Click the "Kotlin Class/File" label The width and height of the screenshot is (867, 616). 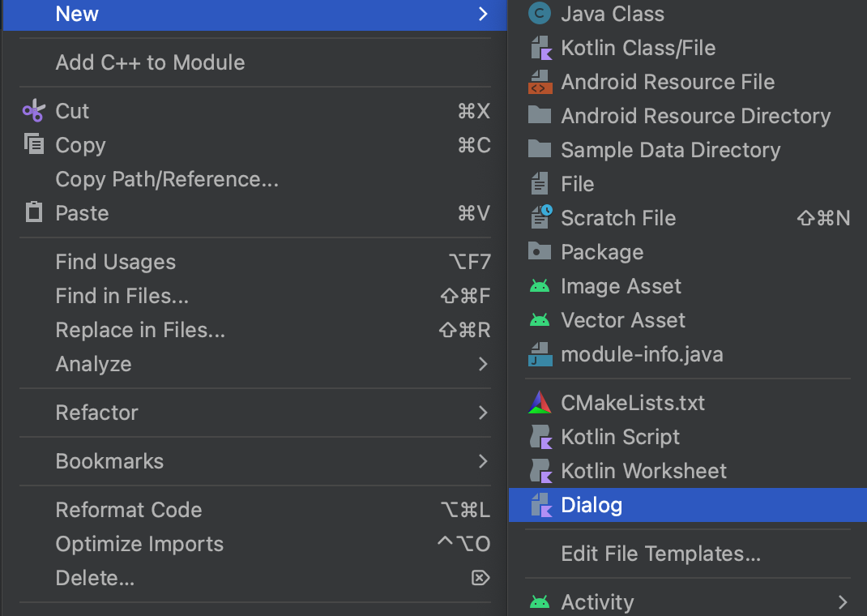(x=638, y=48)
